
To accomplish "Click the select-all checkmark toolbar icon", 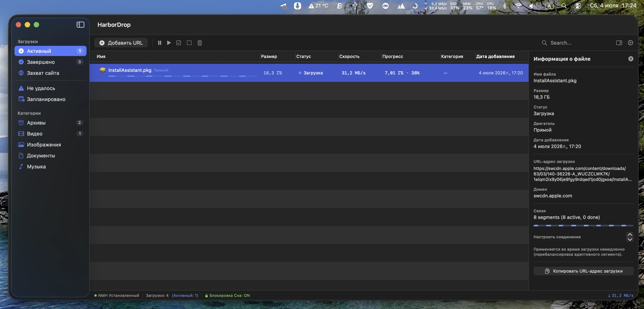I will (x=179, y=43).
